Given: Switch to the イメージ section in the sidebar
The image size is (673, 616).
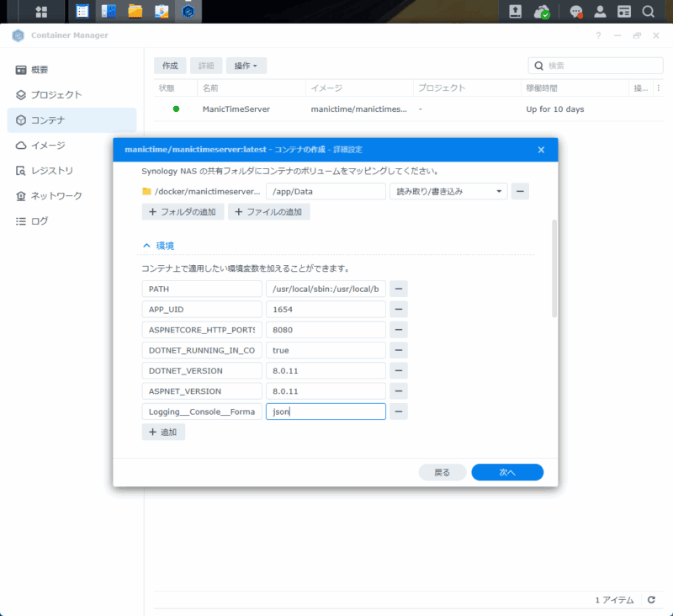Looking at the screenshot, I should tap(49, 145).
